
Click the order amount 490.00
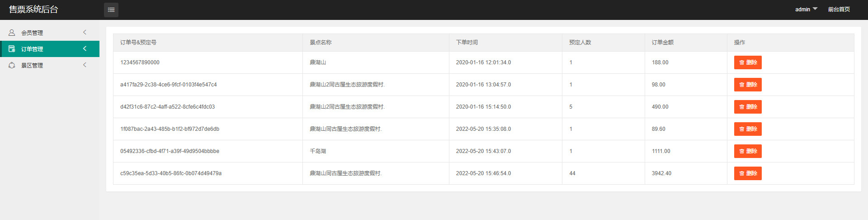[x=660, y=107]
